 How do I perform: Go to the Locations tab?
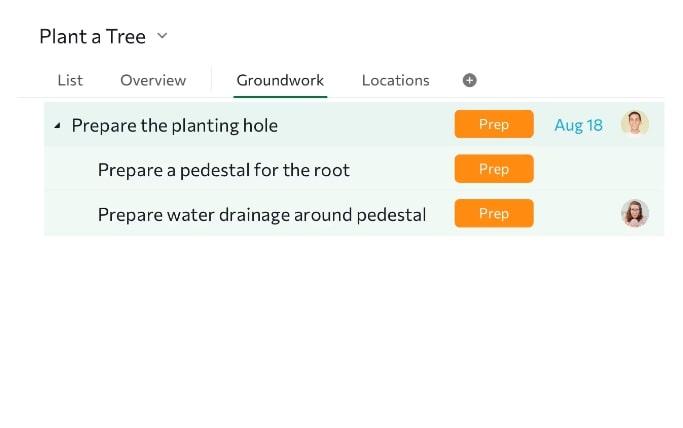[395, 80]
